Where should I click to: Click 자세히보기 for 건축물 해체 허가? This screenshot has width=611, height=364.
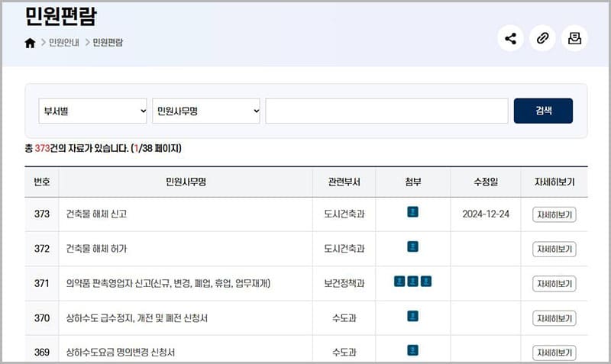[x=554, y=250]
